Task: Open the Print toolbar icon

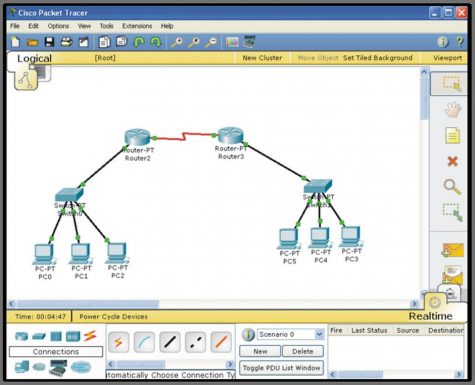Action: (x=66, y=42)
